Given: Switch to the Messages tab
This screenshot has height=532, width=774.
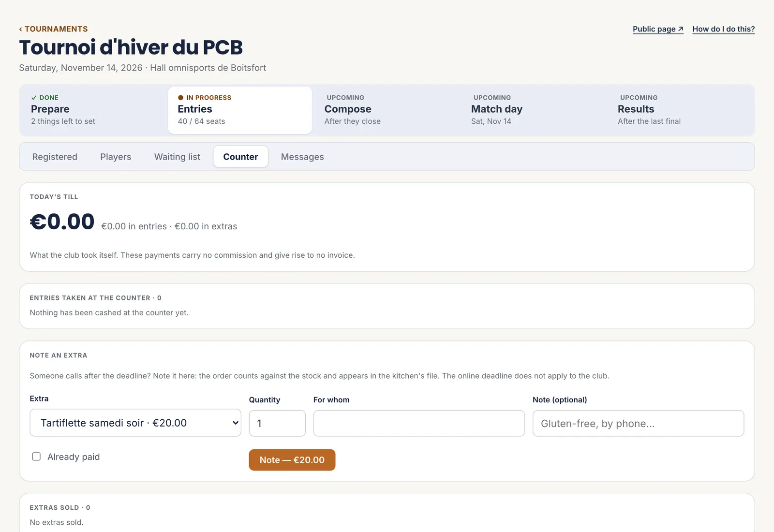Looking at the screenshot, I should [302, 157].
